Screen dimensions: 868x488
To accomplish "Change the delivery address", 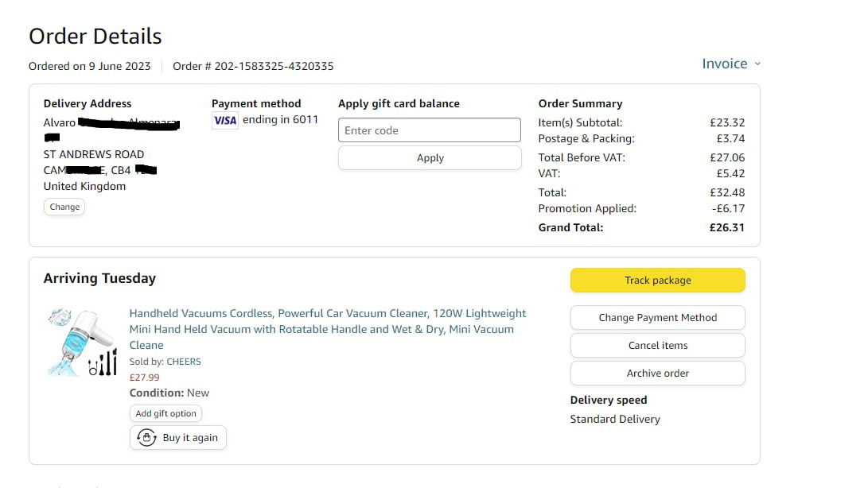I will click(x=64, y=207).
